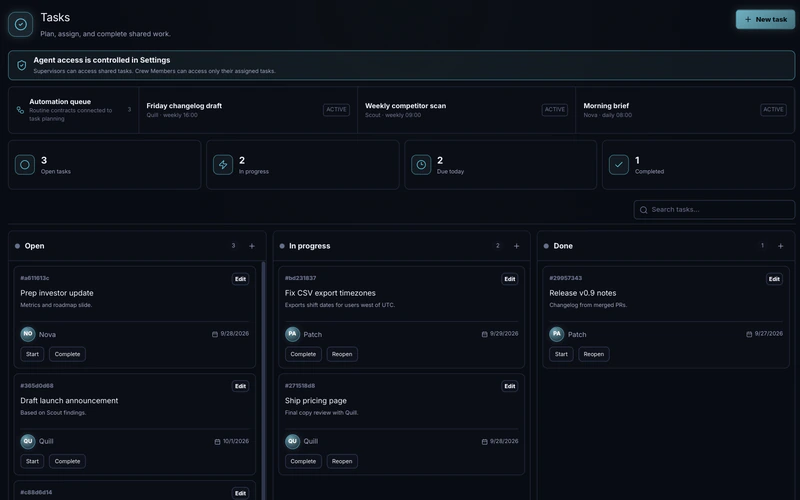
Task: Select the Release v0.9 notes title
Action: pos(583,293)
